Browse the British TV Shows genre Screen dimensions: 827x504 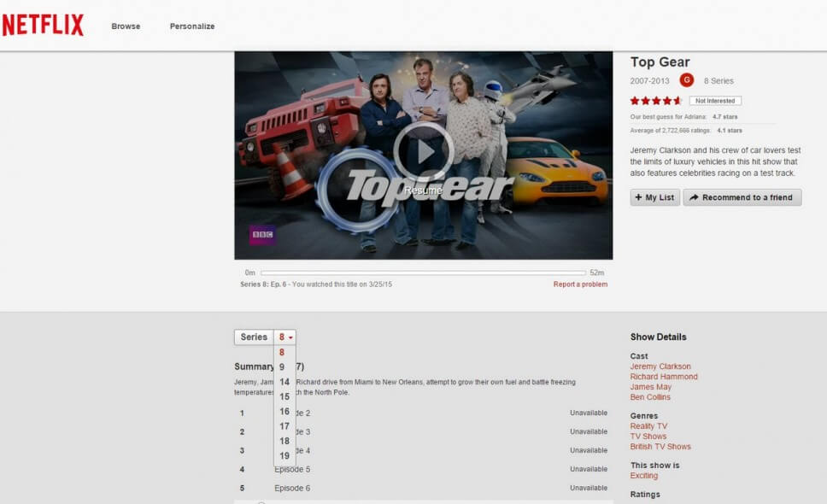[660, 447]
